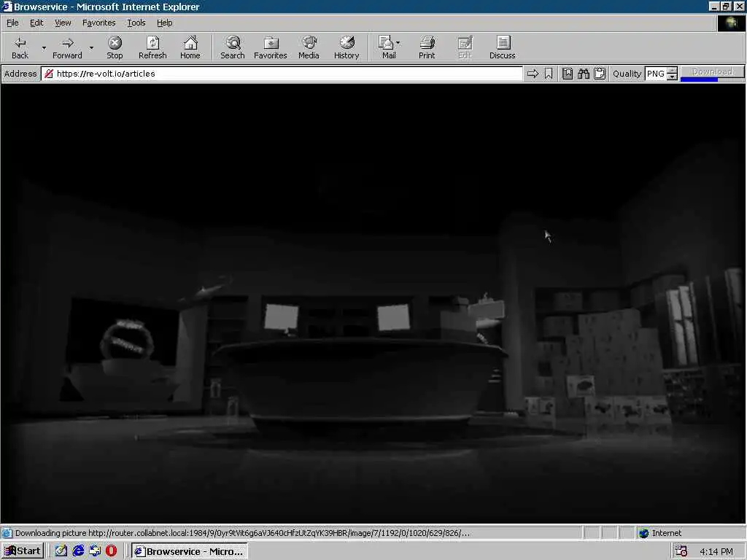Launch Opera from the quick launch bar

[x=111, y=551]
